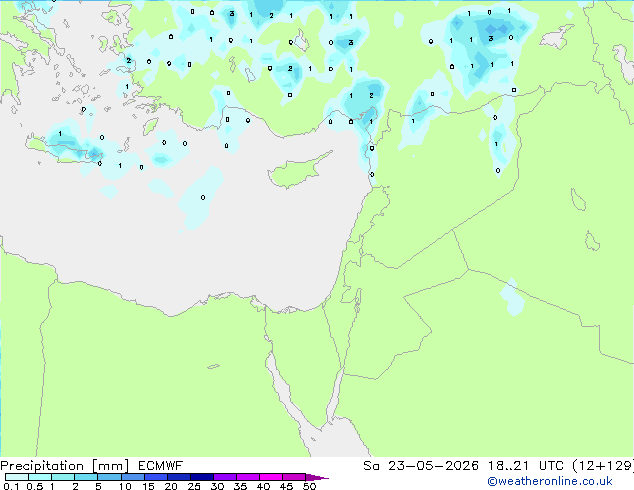Click the purple arrow beyond 50 on legend
The image size is (634, 490).
(317, 477)
